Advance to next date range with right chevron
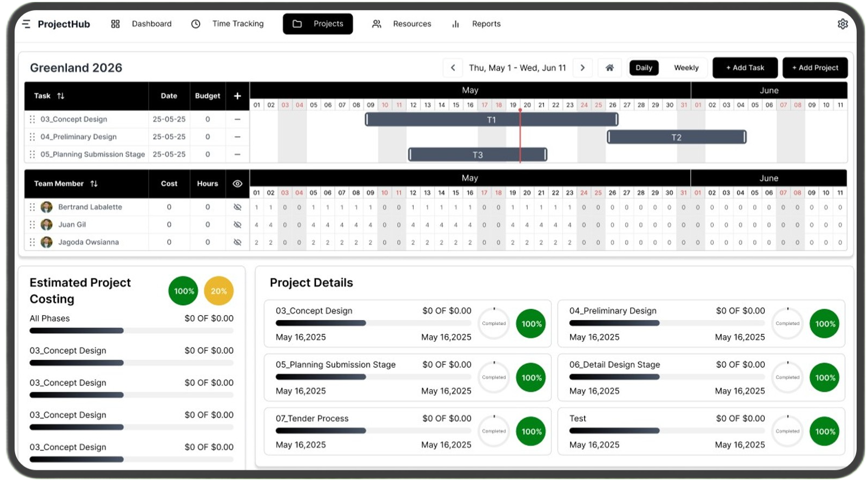 pos(582,68)
